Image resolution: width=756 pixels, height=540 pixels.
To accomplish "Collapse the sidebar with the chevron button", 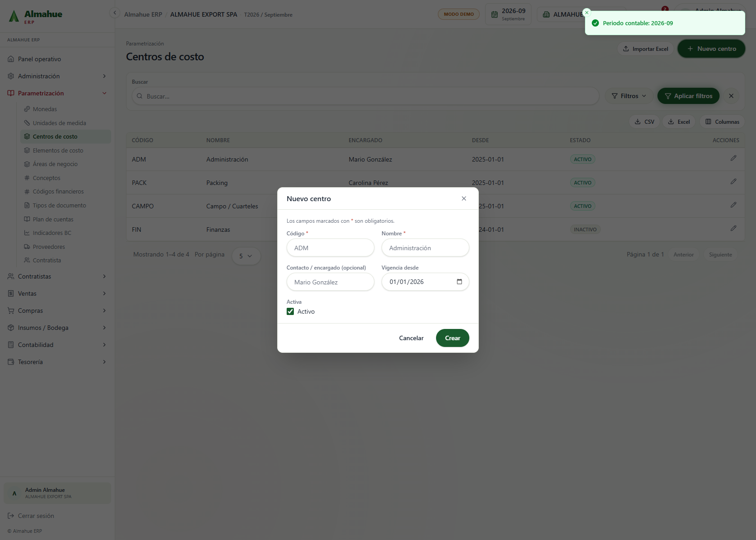I will 115,13.
